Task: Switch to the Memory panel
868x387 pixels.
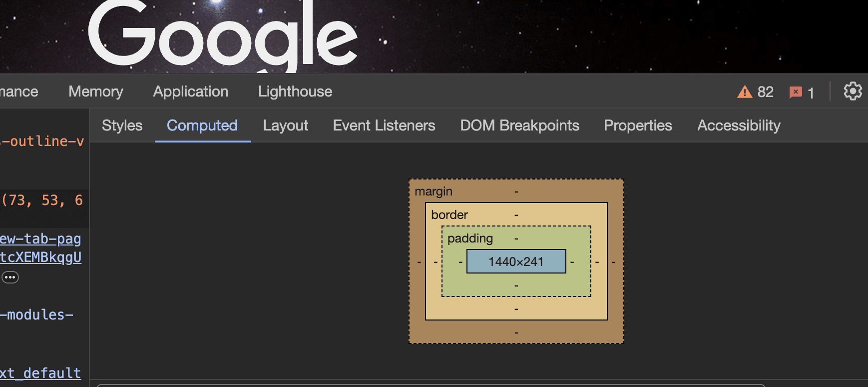Action: (x=96, y=91)
